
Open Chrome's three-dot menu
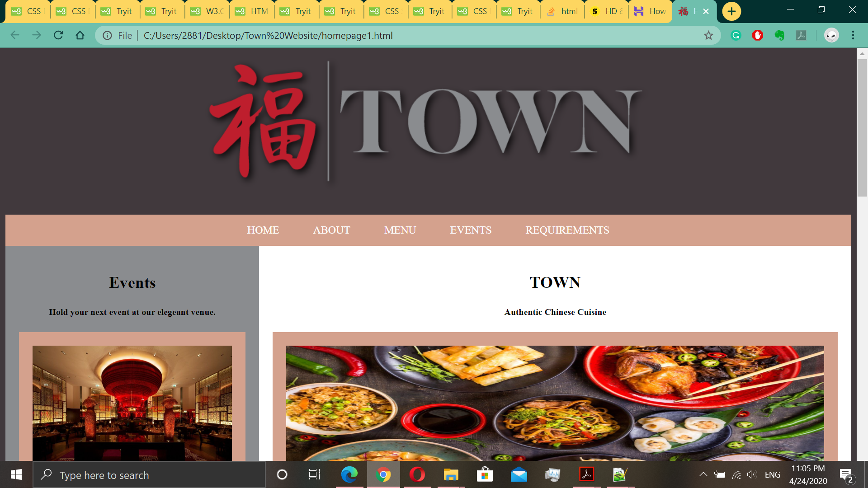click(x=853, y=35)
